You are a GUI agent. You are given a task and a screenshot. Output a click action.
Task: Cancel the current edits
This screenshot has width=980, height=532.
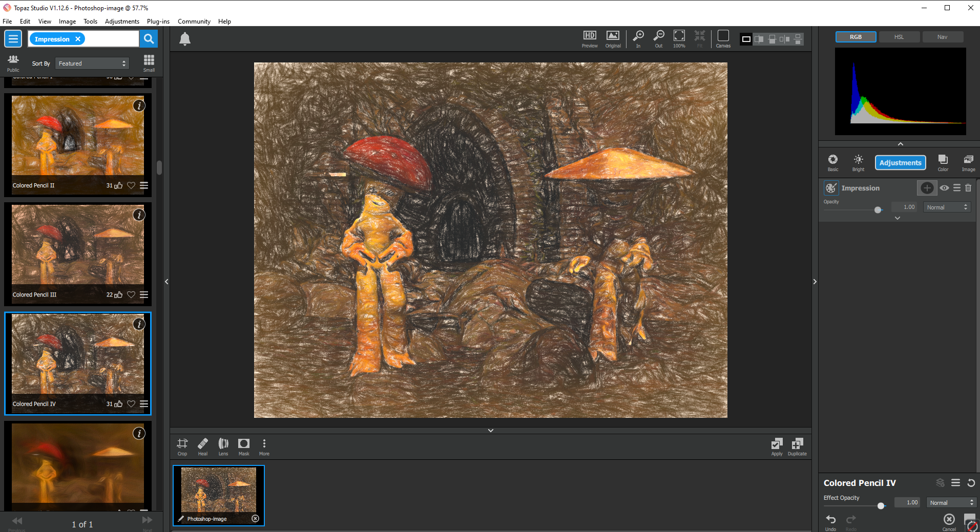[x=949, y=522]
